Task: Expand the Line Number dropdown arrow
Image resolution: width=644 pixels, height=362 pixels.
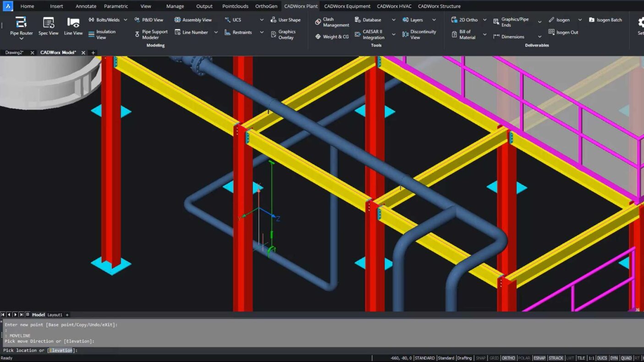Action: point(216,32)
